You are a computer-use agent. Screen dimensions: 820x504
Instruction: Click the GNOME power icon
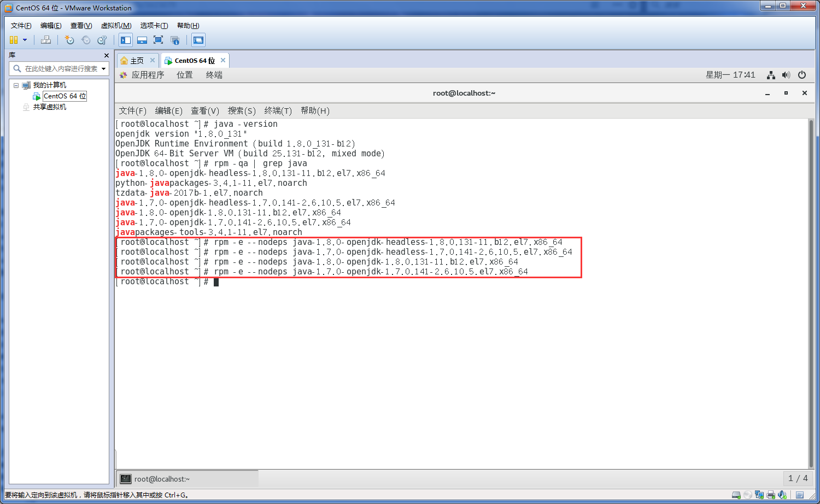(x=802, y=75)
